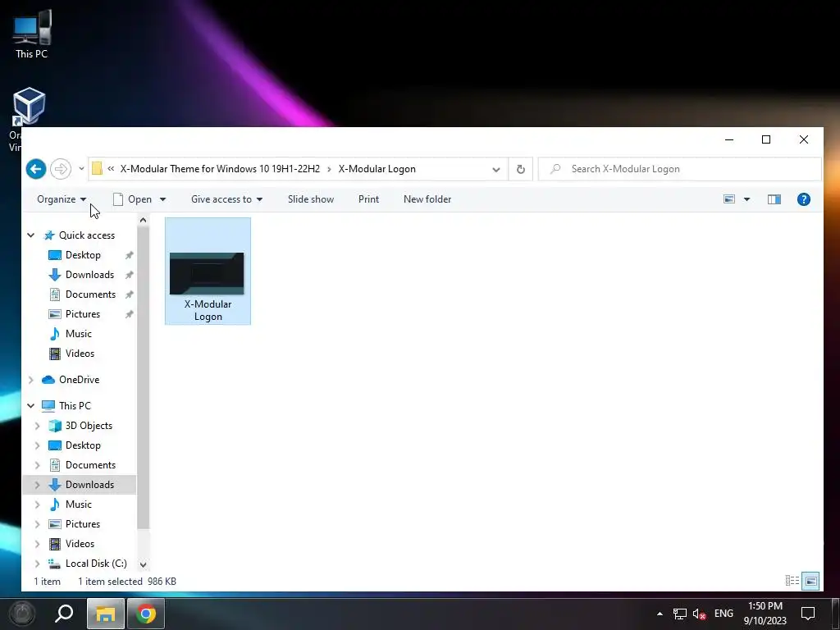This screenshot has width=840, height=630.
Task: Open 3D Objects folder in tree
Action: 89,426
